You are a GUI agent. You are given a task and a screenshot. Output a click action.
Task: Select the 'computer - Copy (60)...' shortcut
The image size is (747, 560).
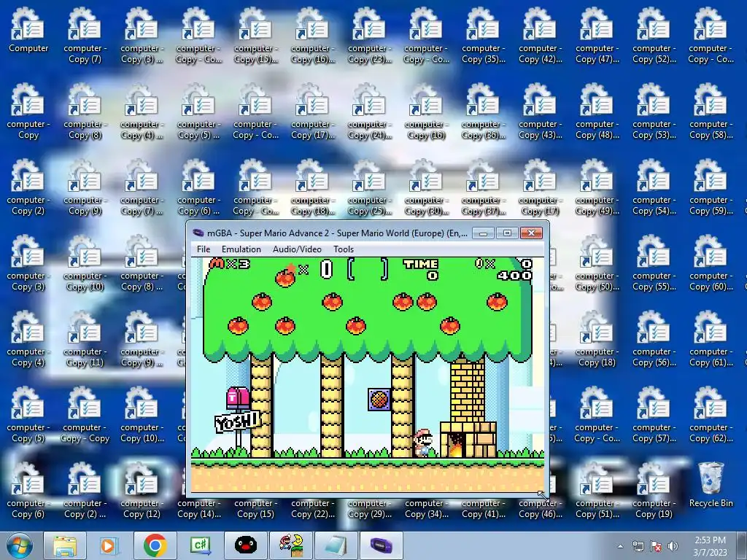click(x=711, y=262)
